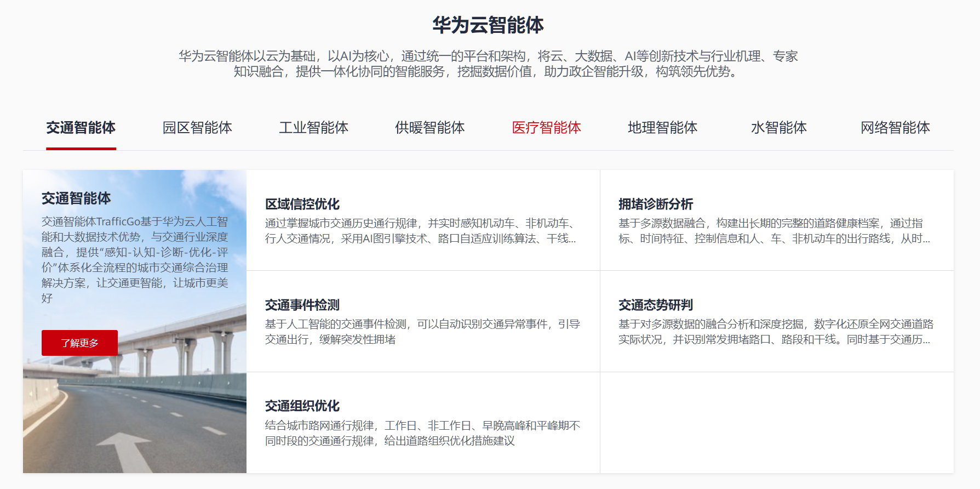Switch to the 地理智能体 tab
Image resolution: width=980 pixels, height=489 pixels.
(663, 128)
